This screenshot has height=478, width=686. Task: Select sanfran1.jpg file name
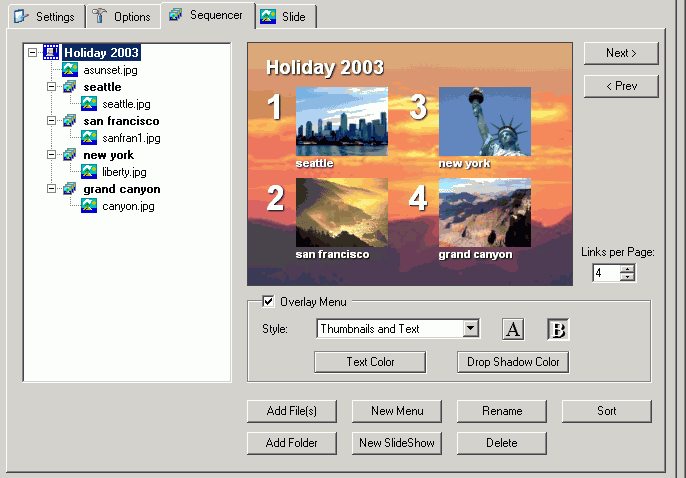(131, 138)
